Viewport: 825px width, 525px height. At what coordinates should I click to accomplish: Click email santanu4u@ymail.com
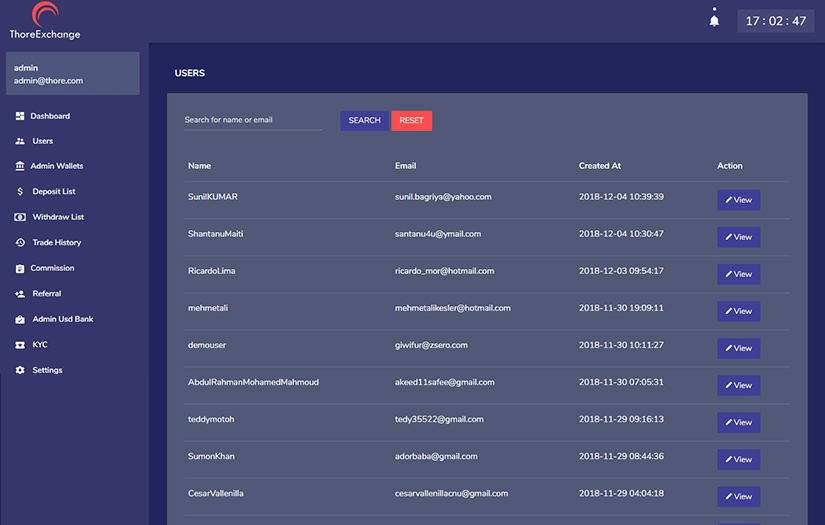(438, 234)
